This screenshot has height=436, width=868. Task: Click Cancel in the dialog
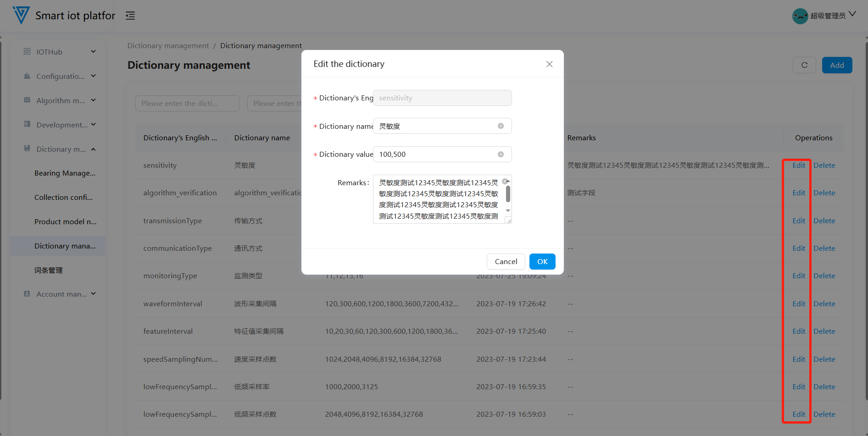coord(506,262)
